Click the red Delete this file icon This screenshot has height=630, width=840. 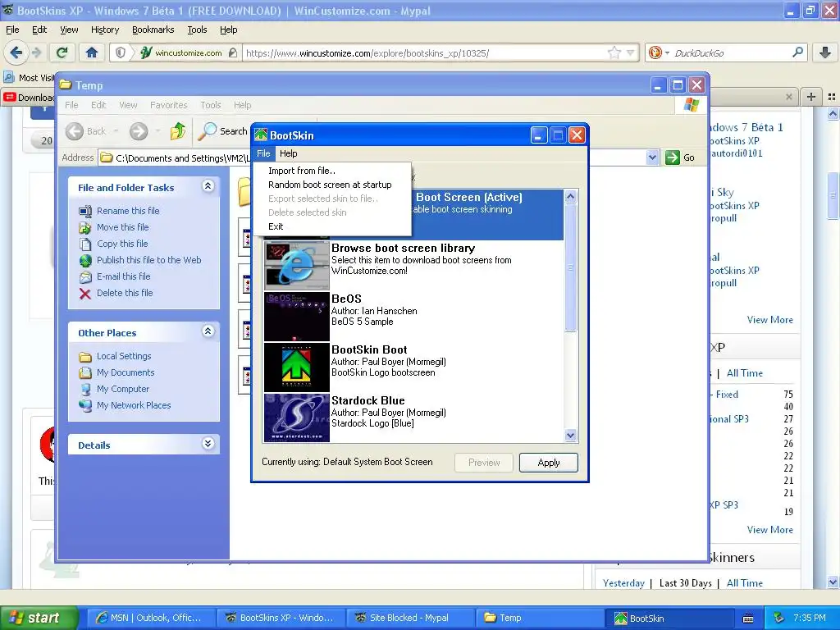coord(85,294)
